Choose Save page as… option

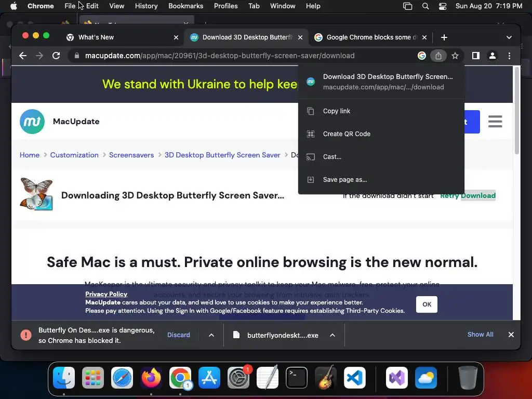[x=381, y=179]
